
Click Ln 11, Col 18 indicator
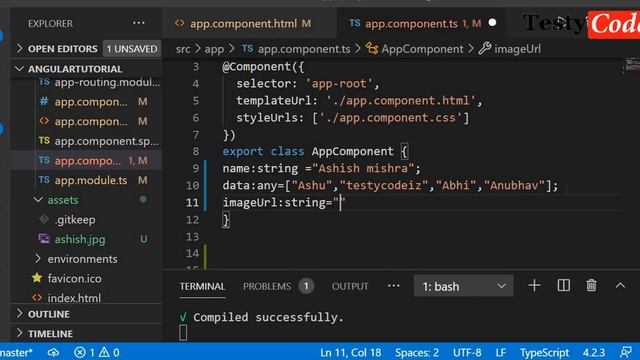(x=351, y=352)
